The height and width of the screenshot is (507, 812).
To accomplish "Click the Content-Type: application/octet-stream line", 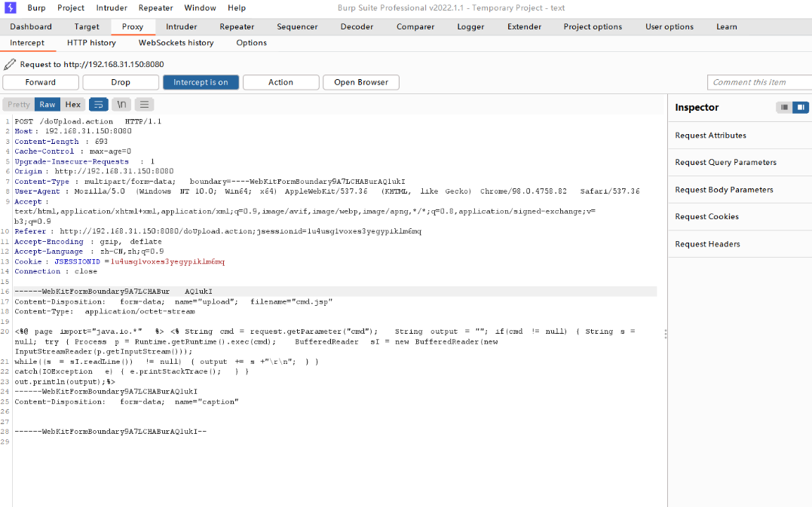I will (x=105, y=312).
